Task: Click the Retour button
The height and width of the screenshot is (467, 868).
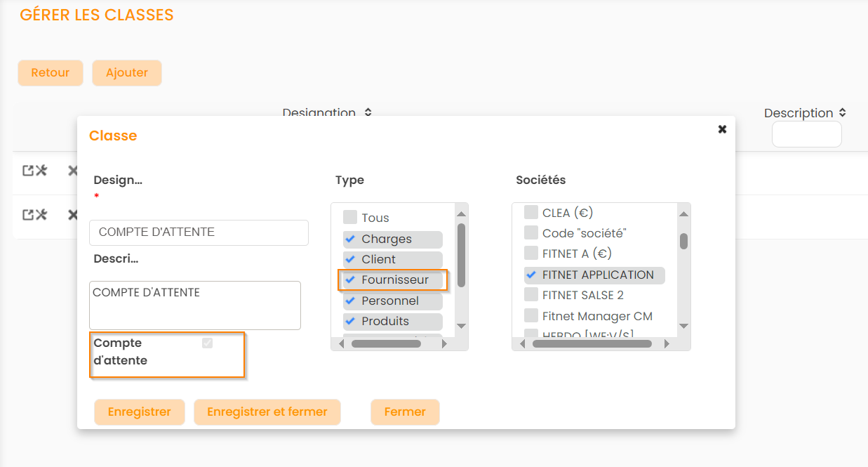Action: tap(51, 73)
